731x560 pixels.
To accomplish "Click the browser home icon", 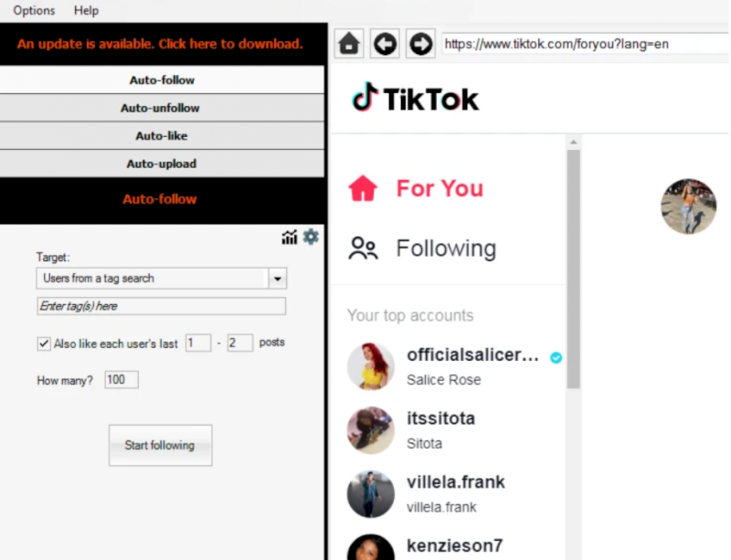I will [349, 44].
